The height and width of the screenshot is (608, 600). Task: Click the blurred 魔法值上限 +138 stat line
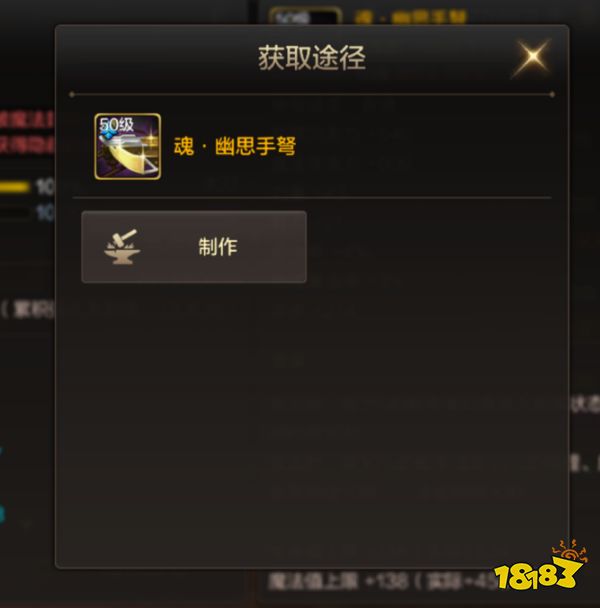pyautogui.click(x=380, y=582)
